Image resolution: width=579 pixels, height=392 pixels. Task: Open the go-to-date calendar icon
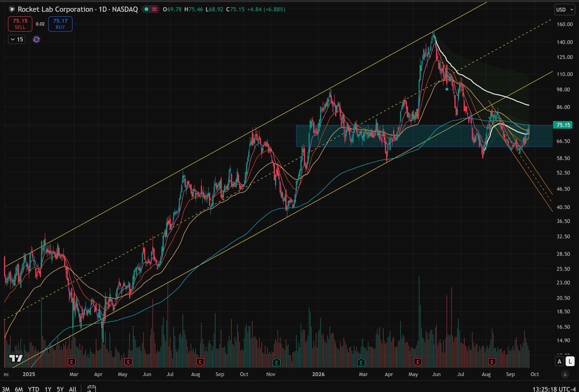92,388
